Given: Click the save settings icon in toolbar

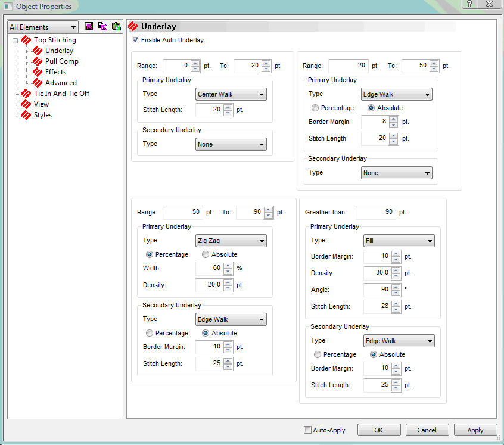Looking at the screenshot, I should point(89,26).
